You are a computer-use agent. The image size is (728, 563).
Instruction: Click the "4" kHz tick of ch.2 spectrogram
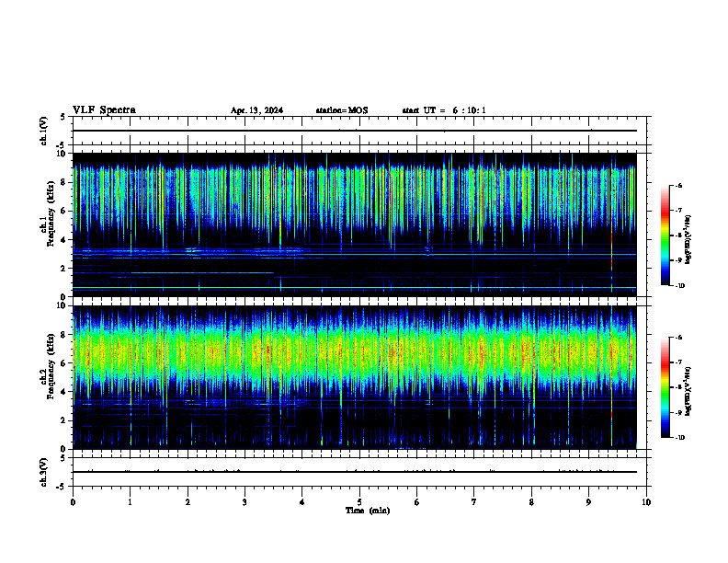coord(64,392)
